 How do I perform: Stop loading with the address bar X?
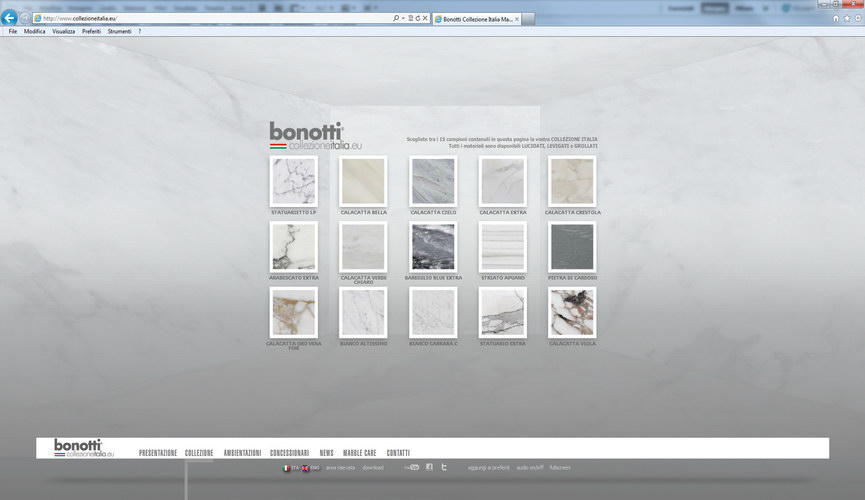pyautogui.click(x=425, y=18)
